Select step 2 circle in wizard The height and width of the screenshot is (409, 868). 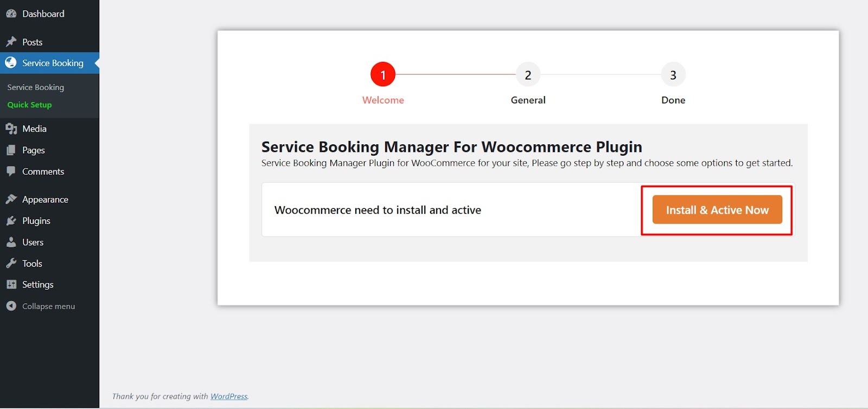(x=528, y=75)
